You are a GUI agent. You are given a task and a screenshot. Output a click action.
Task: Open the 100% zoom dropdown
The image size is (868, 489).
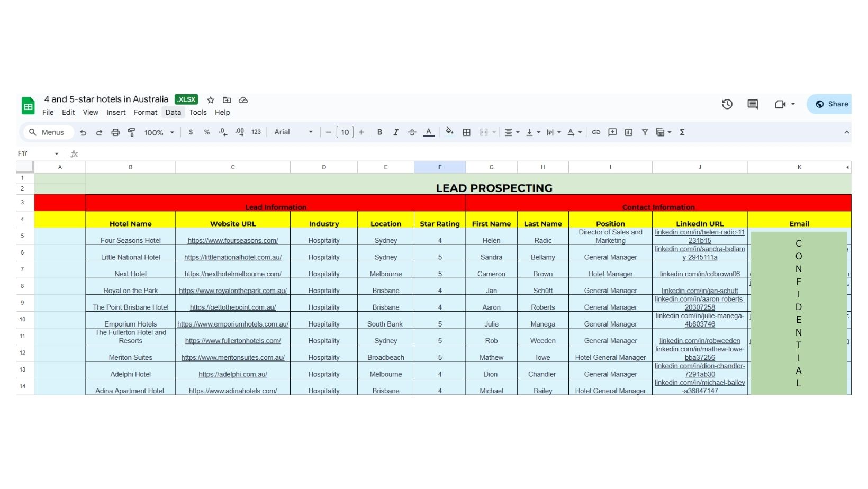159,133
